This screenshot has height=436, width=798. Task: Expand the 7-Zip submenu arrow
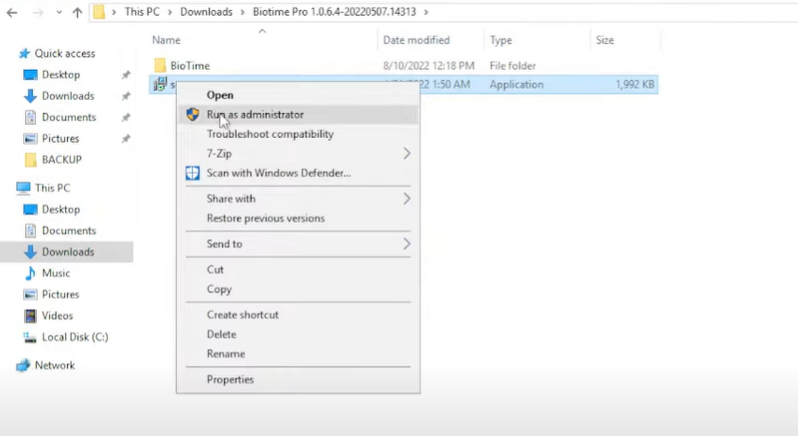406,154
